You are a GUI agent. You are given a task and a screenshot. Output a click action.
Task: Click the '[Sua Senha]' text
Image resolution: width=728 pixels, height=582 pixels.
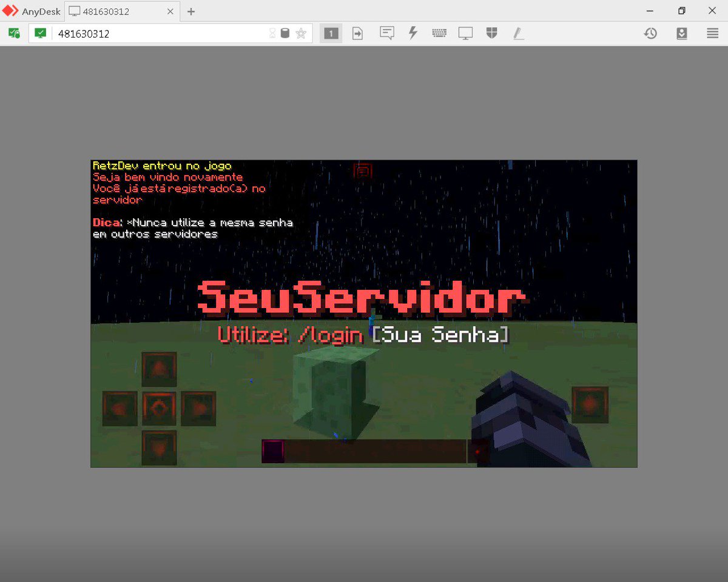pyautogui.click(x=440, y=335)
